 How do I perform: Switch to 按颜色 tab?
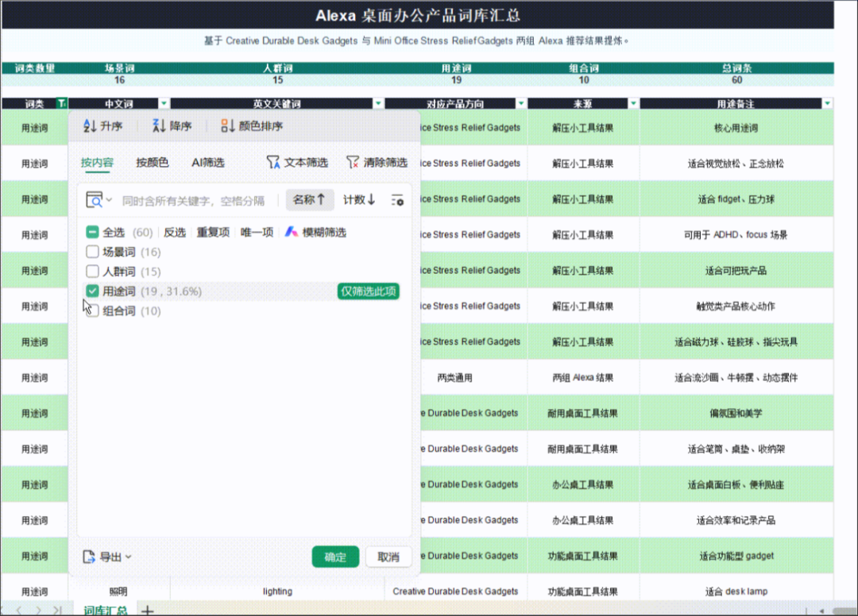click(x=152, y=163)
